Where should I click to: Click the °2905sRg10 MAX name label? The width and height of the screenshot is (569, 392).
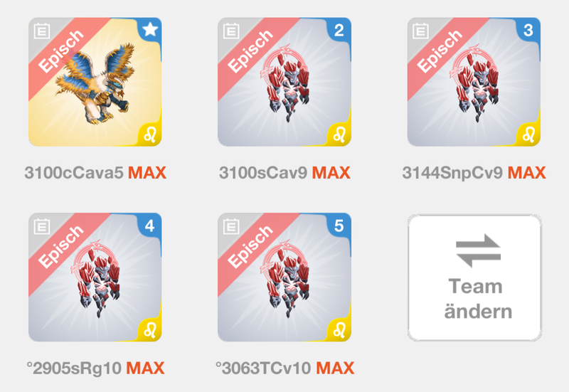95,368
